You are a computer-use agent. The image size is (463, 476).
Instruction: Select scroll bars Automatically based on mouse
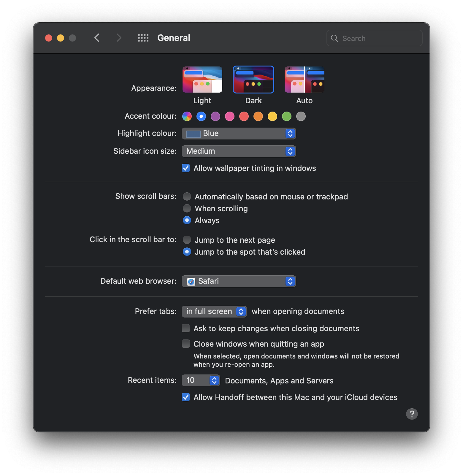pyautogui.click(x=187, y=196)
